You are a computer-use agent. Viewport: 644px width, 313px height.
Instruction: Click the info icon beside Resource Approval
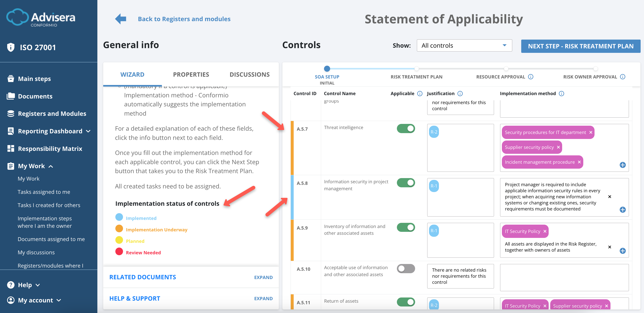pyautogui.click(x=531, y=77)
